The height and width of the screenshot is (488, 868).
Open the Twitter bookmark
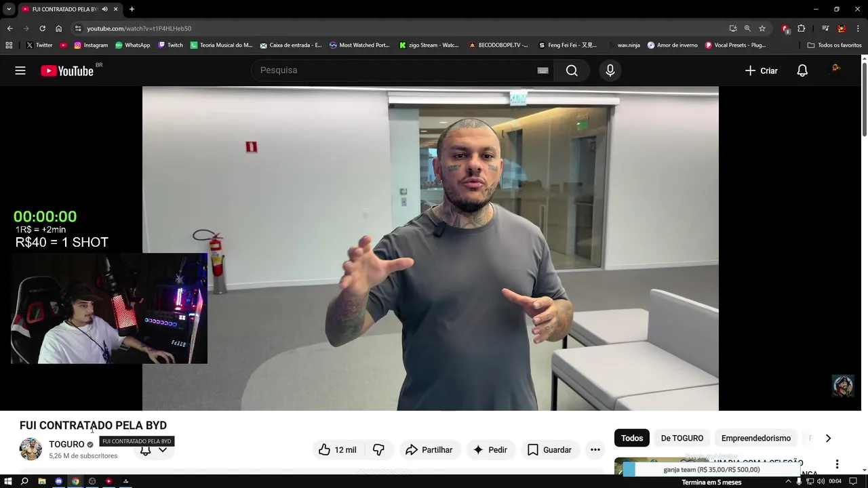(39, 45)
